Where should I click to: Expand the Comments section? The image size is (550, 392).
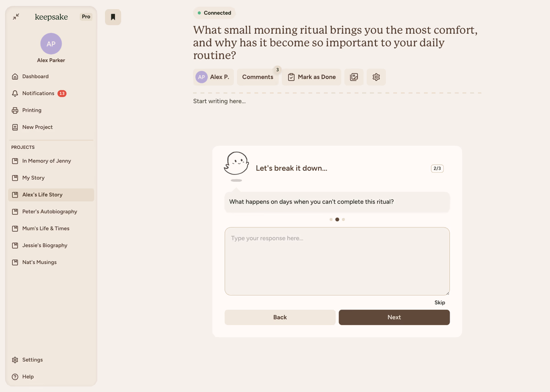258,77
